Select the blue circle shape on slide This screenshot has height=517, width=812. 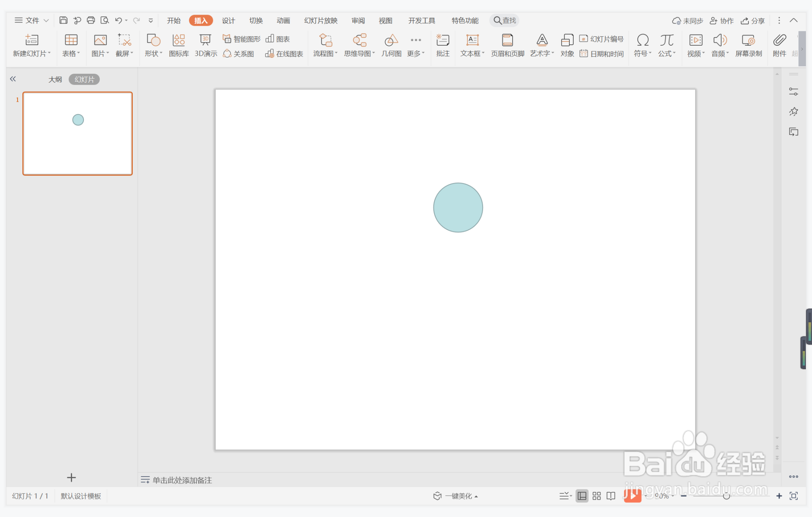click(458, 207)
